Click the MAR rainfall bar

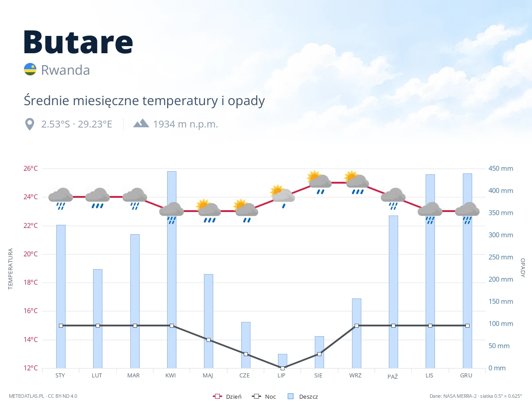135,301
